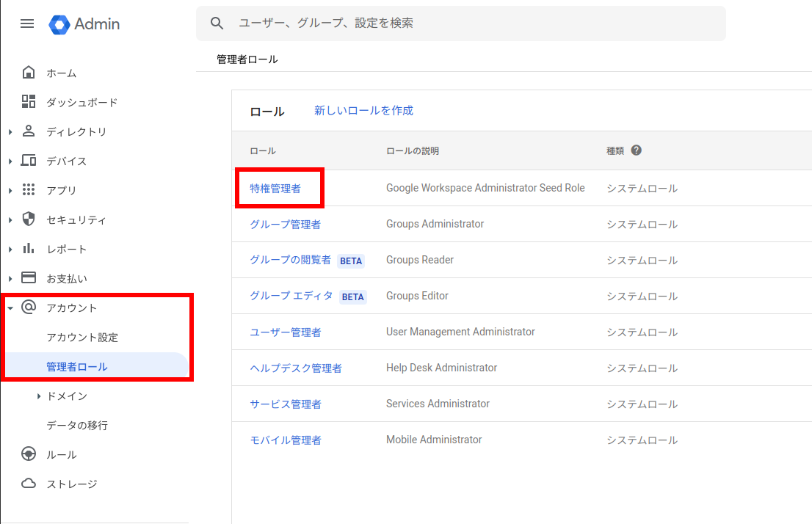The width and height of the screenshot is (812, 524).
Task: Collapse the アカウント section arrow
Action: coord(10,308)
